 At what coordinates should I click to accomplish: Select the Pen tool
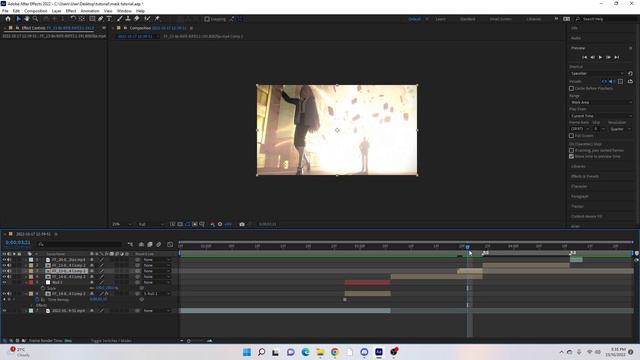(x=100, y=19)
